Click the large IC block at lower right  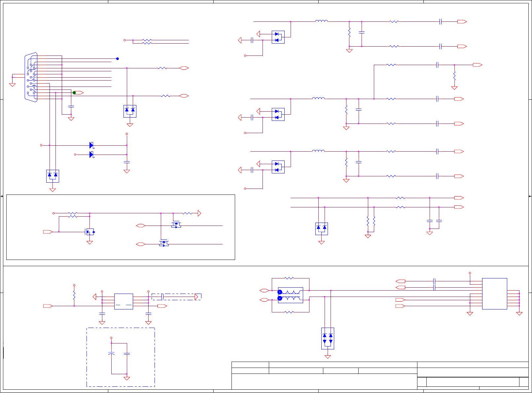[494, 294]
